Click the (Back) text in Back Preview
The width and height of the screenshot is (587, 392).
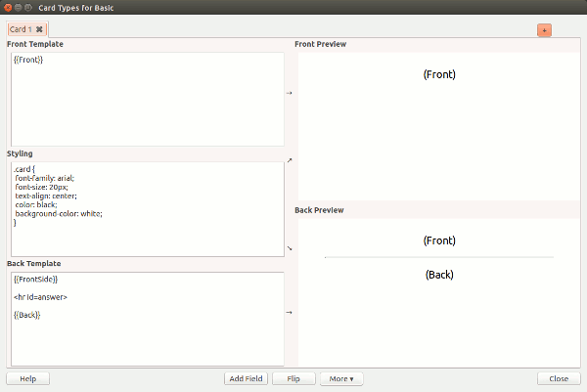[x=439, y=275]
